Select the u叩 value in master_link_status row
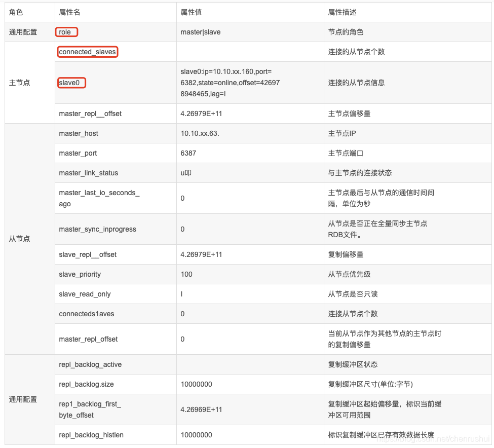The width and height of the screenshot is (494, 448). click(186, 173)
